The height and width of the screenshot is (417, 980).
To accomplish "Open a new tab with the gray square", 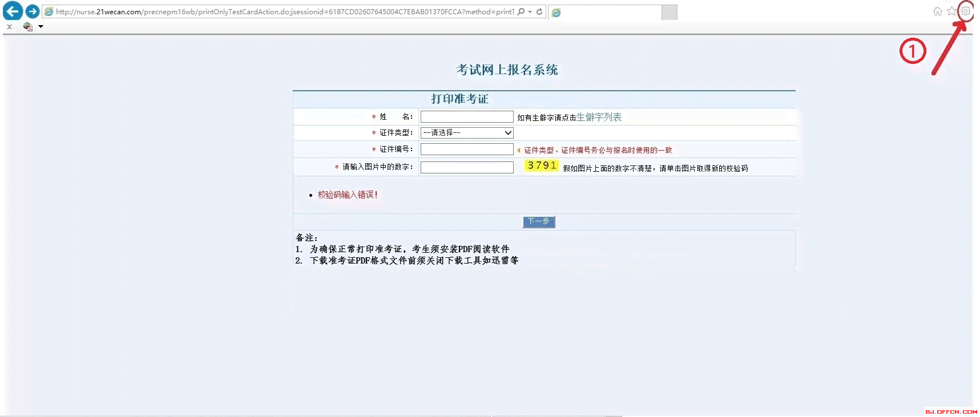I will 670,12.
